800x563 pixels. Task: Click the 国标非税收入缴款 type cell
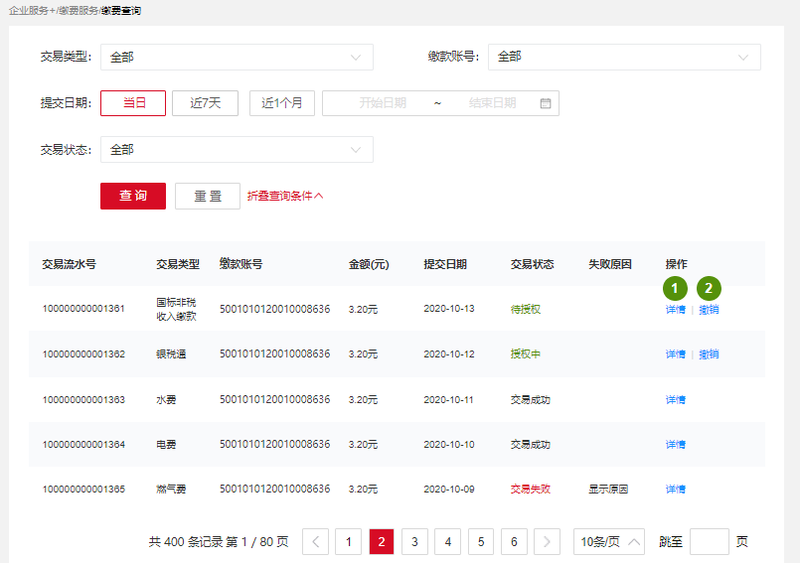176,309
